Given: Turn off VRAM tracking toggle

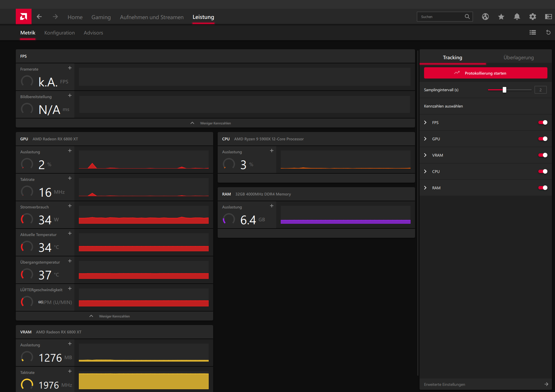Looking at the screenshot, I should (x=543, y=155).
